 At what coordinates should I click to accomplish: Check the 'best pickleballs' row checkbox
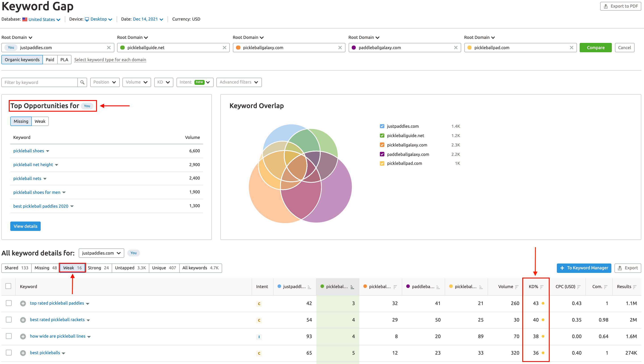tap(9, 353)
